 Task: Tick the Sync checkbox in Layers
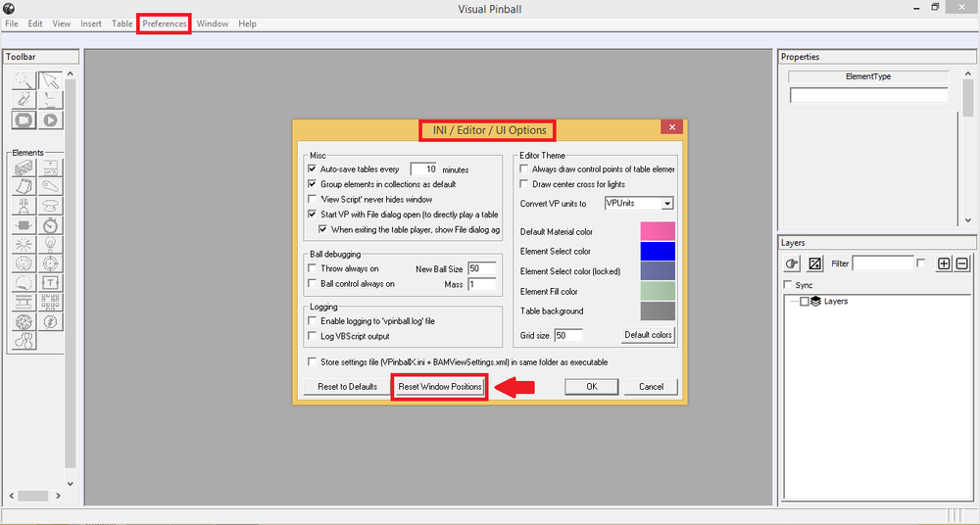click(x=788, y=285)
